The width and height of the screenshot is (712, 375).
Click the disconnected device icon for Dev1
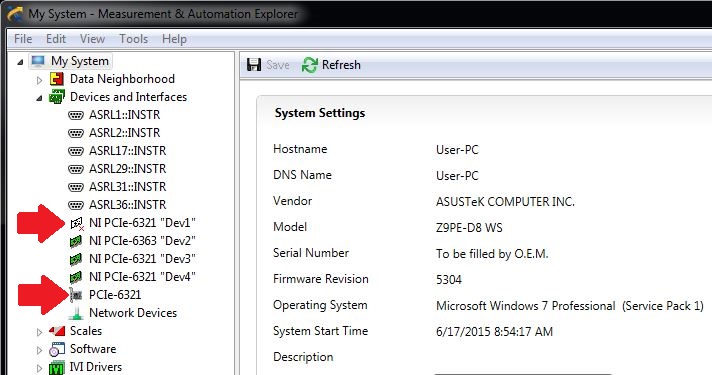click(77, 223)
